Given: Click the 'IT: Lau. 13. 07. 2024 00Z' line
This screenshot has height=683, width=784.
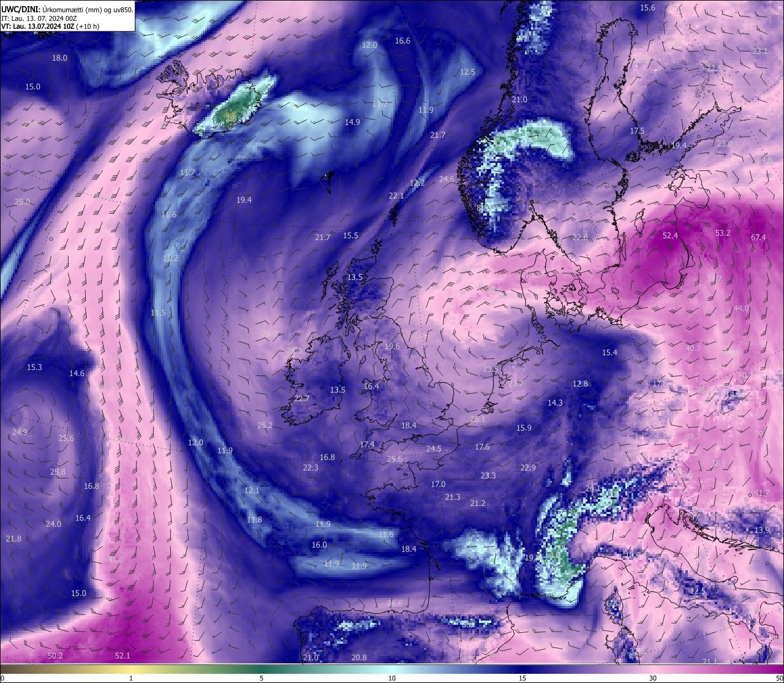Looking at the screenshot, I should [x=39, y=18].
